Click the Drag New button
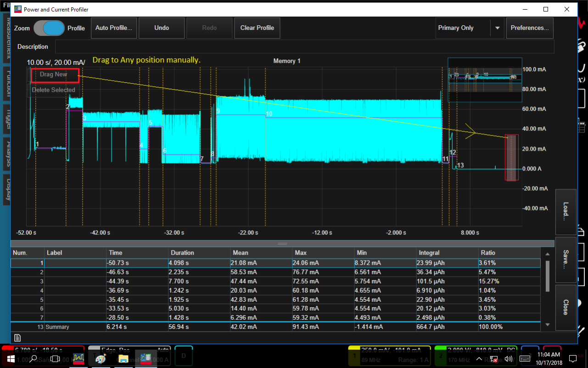Image resolution: width=588 pixels, height=368 pixels. pyautogui.click(x=54, y=74)
